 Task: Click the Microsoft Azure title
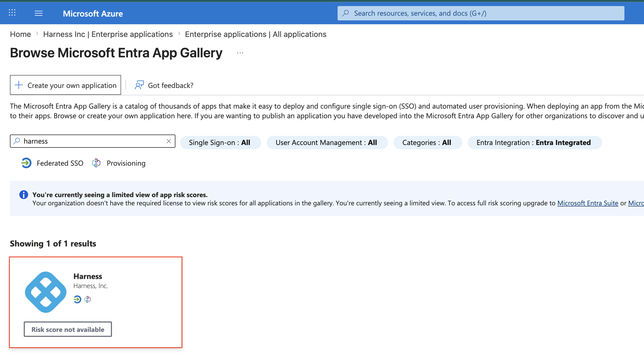click(x=93, y=14)
